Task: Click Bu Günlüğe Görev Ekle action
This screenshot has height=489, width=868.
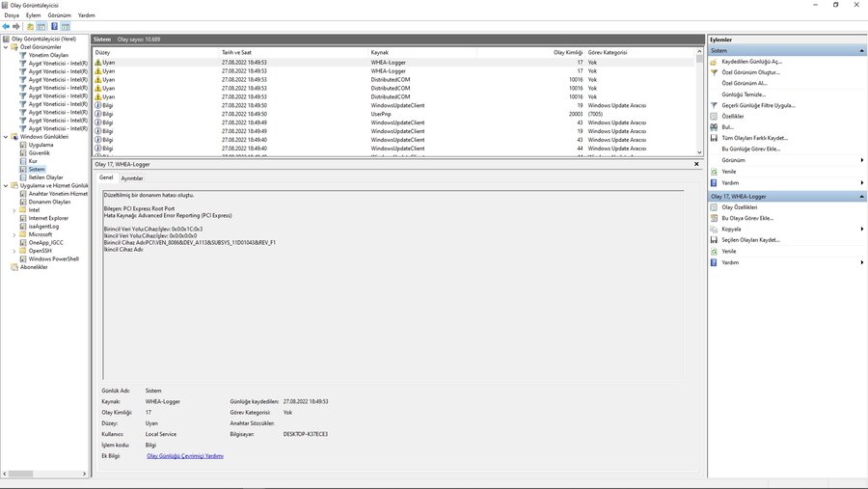Action: coord(750,149)
